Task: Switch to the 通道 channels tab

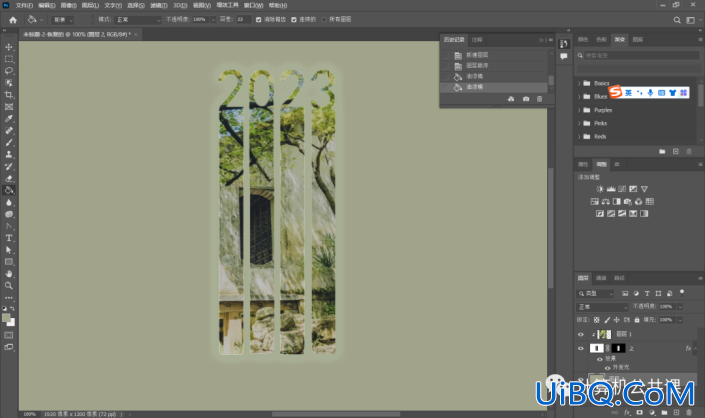Action: click(601, 278)
